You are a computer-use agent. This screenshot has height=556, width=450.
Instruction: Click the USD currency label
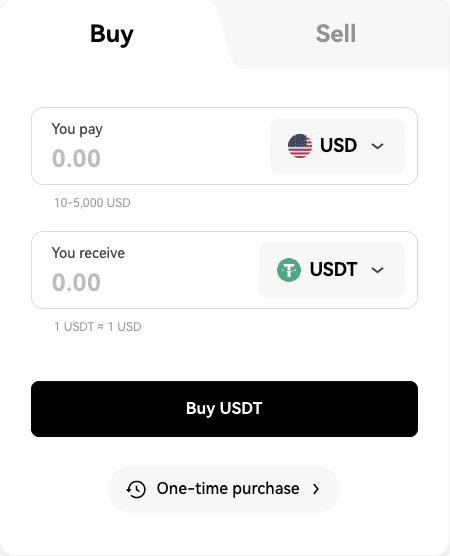[338, 145]
